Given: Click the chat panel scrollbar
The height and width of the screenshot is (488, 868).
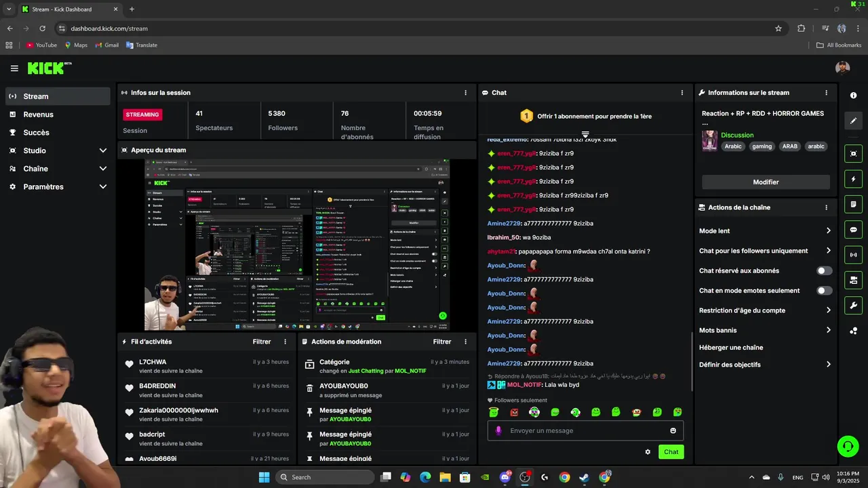Looking at the screenshot, I should click(692, 362).
